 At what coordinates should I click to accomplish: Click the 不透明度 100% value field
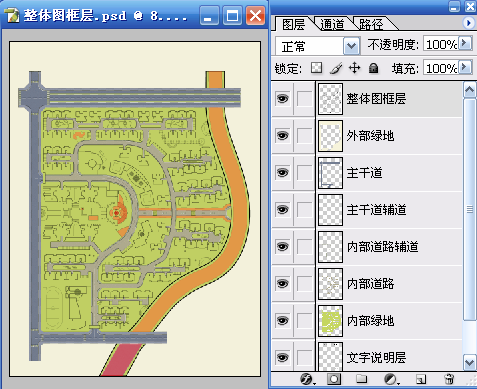441,44
